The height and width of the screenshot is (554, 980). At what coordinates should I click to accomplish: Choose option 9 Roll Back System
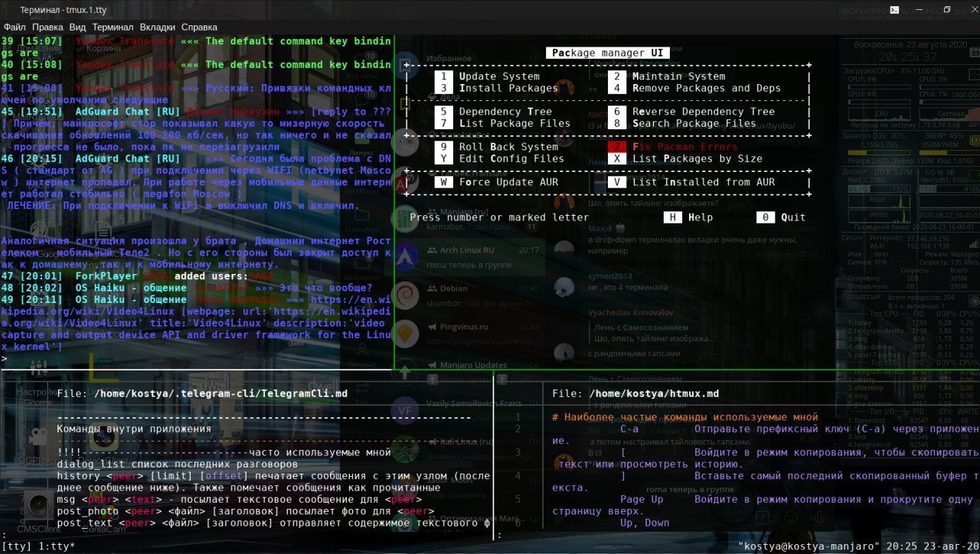click(x=497, y=147)
